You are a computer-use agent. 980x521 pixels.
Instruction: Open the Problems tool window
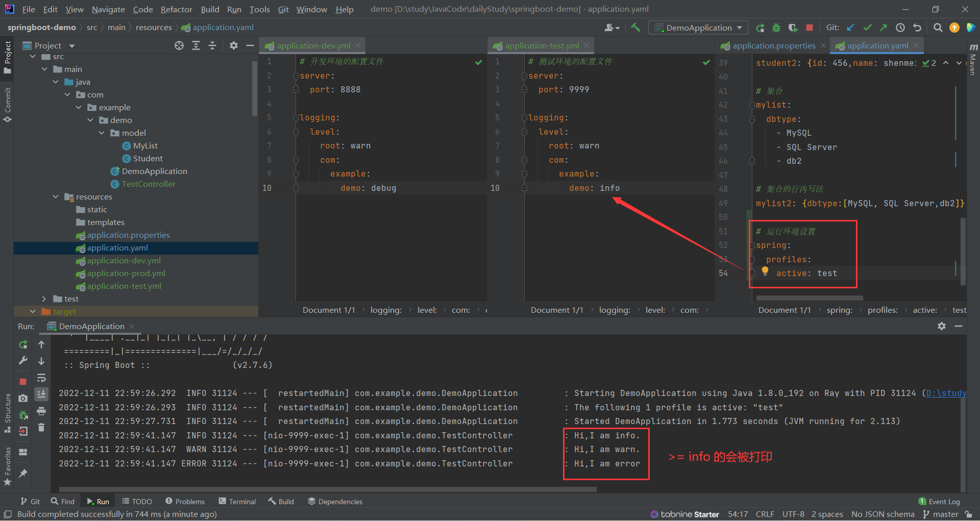185,502
